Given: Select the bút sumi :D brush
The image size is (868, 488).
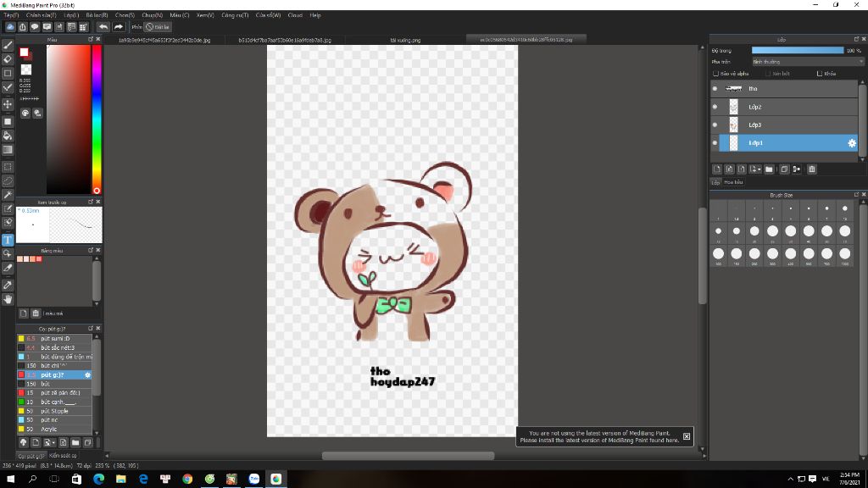Looking at the screenshot, I should pyautogui.click(x=55, y=339).
